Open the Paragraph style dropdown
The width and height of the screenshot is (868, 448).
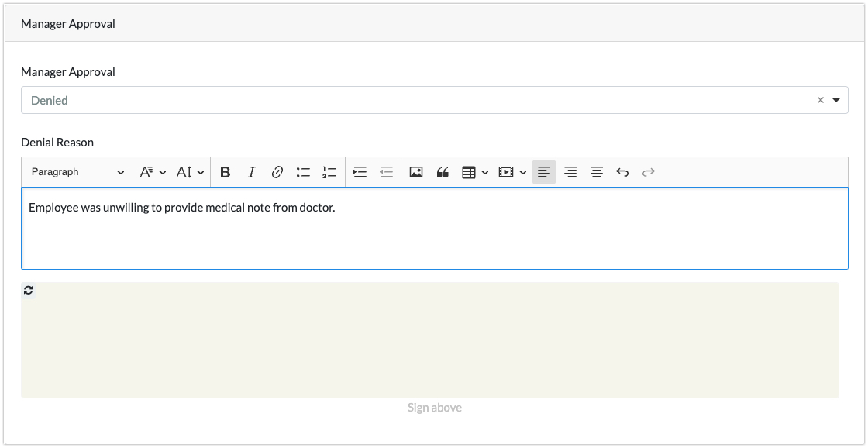[x=77, y=172]
